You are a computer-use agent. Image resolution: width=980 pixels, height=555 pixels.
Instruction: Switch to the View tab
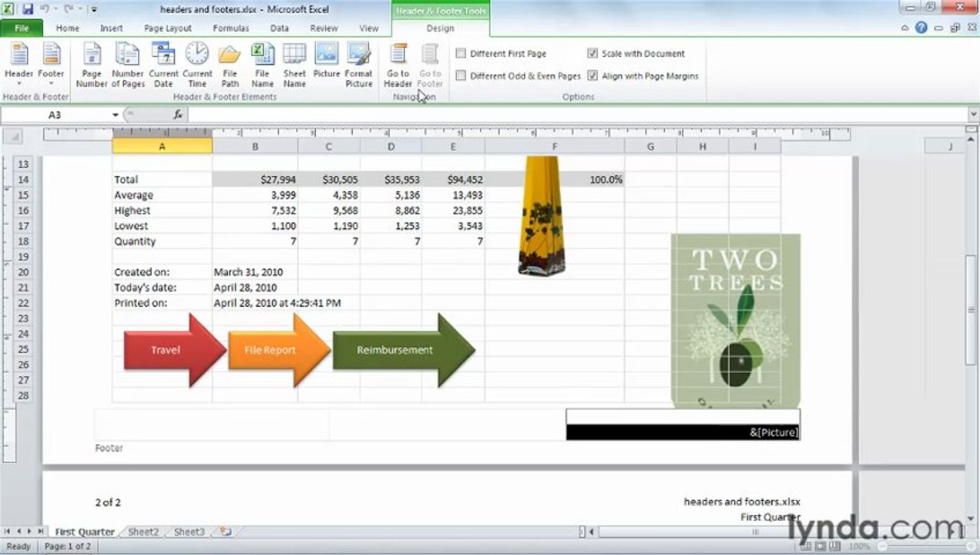[369, 28]
